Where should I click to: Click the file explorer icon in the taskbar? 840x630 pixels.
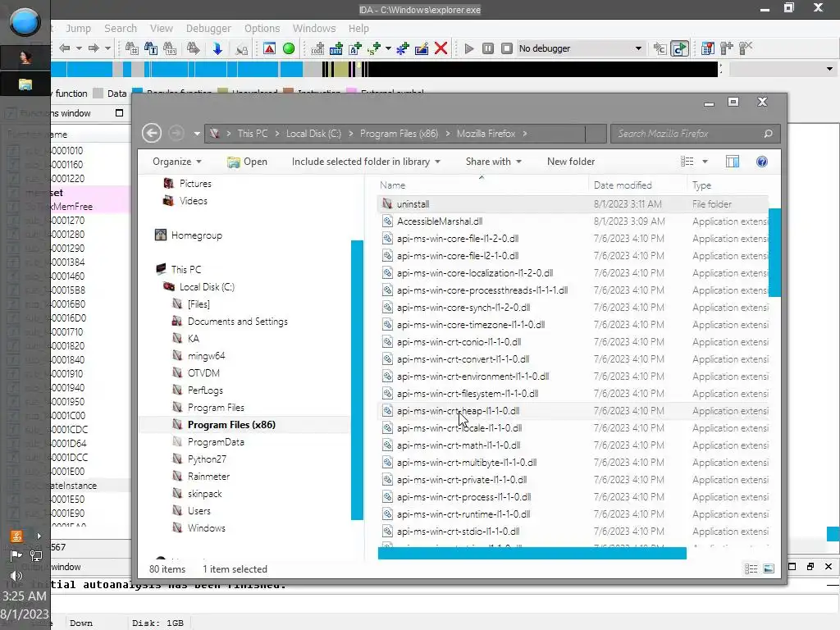tap(25, 84)
